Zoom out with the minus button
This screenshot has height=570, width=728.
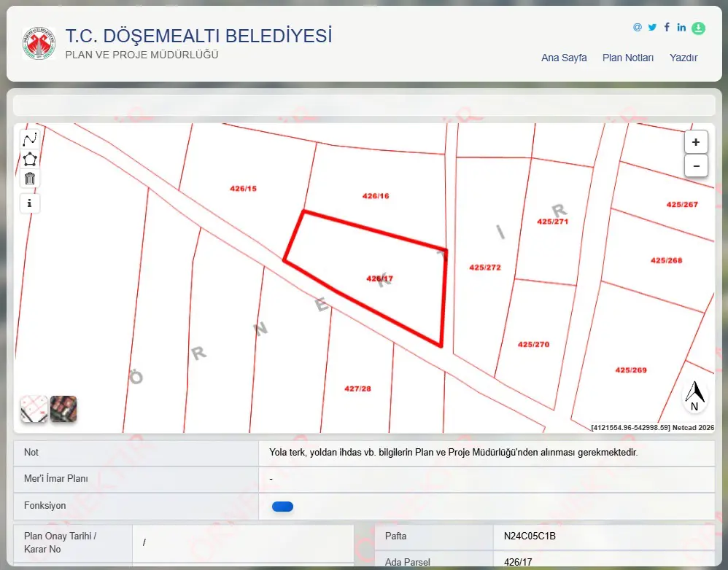coord(695,165)
